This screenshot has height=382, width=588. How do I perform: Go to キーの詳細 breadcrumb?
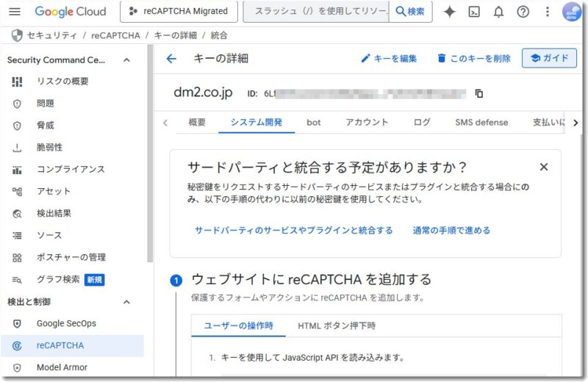175,35
